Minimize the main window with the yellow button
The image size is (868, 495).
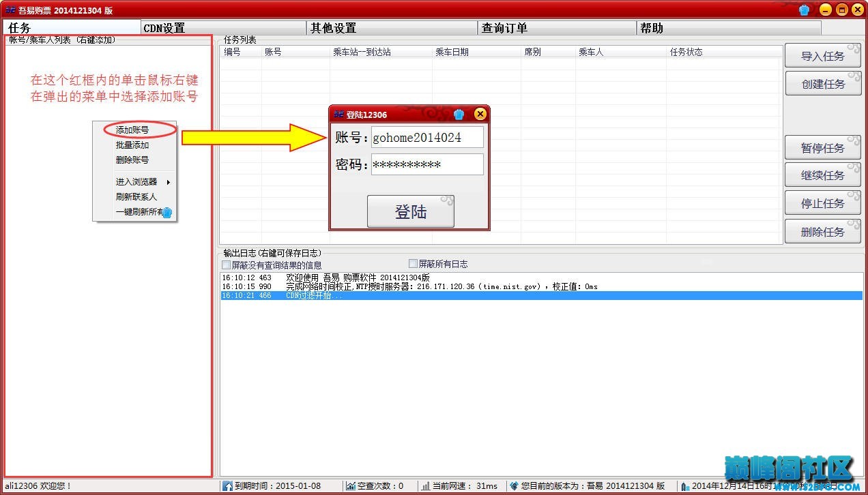826,10
